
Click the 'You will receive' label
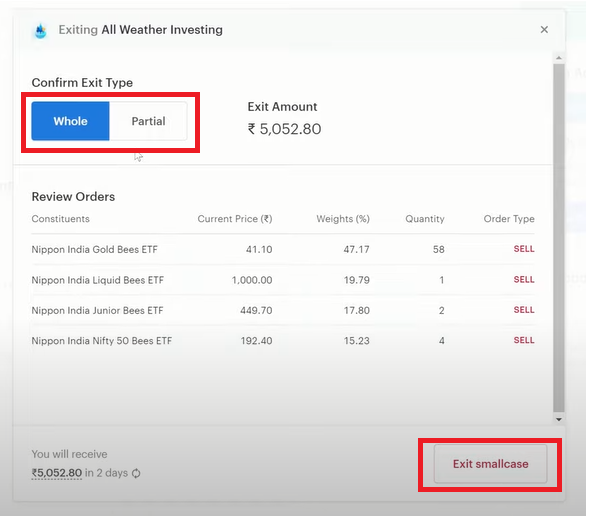pos(69,454)
